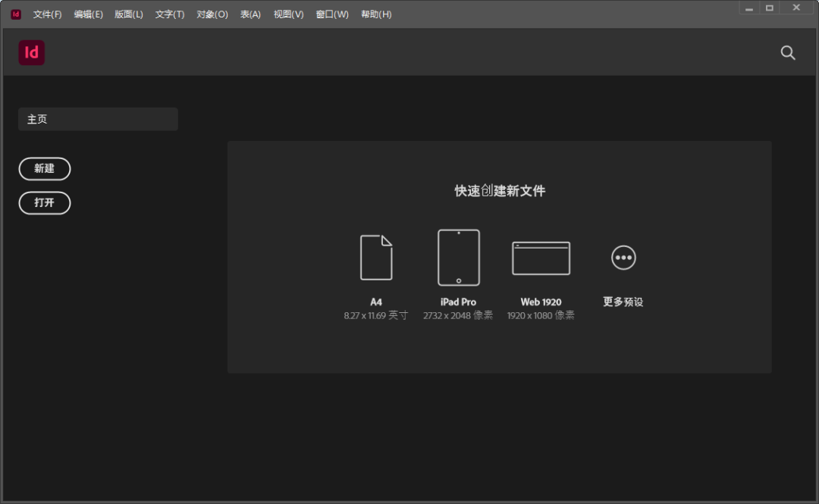
Task: Select the 主页 tab in sidebar
Action: click(98, 119)
